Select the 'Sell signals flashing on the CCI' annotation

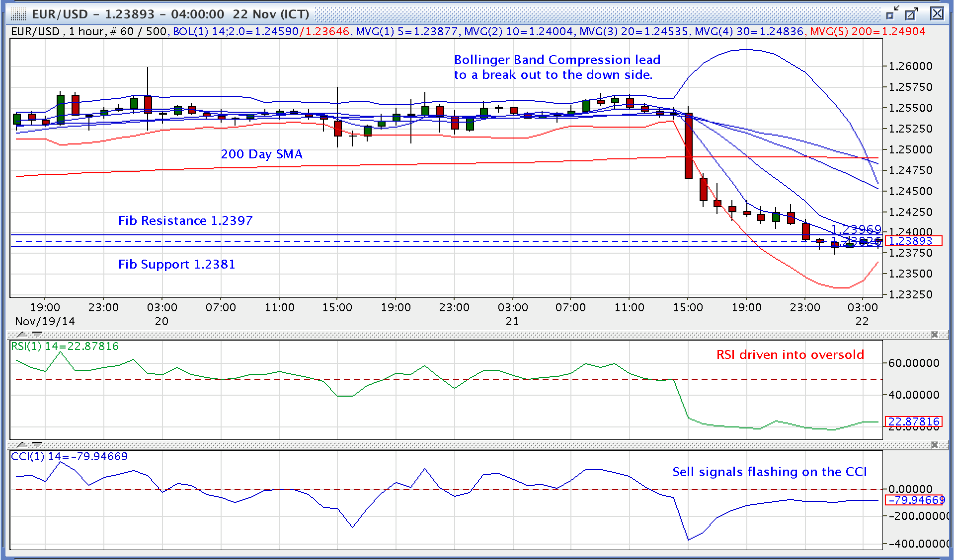pyautogui.click(x=770, y=472)
